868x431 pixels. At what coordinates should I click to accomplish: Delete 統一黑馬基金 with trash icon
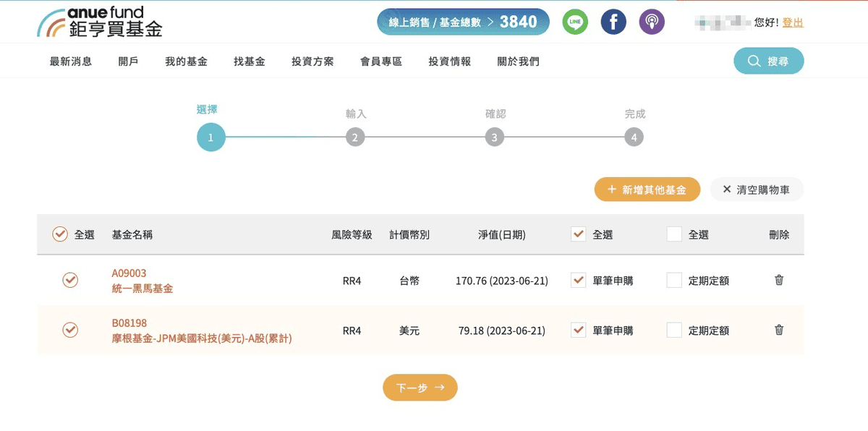[x=779, y=280]
